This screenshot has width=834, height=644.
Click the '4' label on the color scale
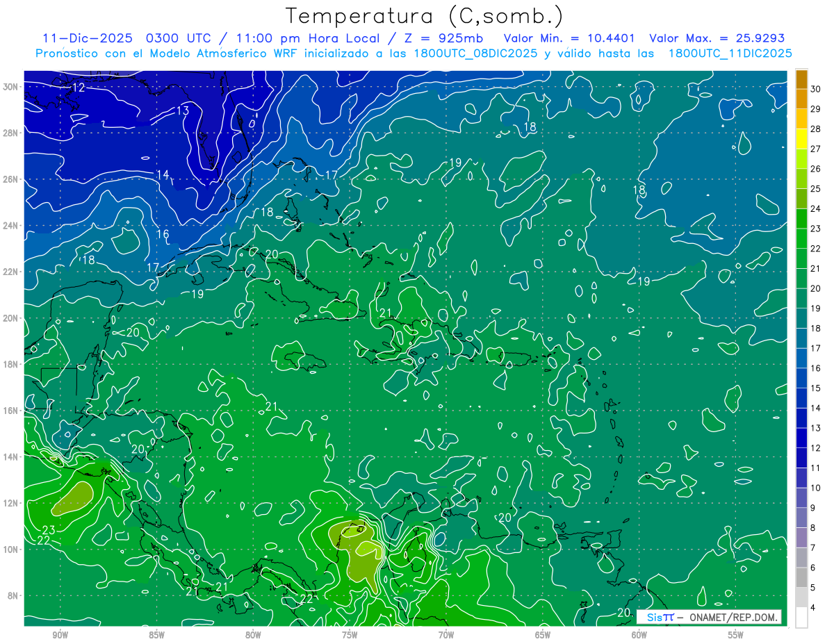[x=812, y=608]
